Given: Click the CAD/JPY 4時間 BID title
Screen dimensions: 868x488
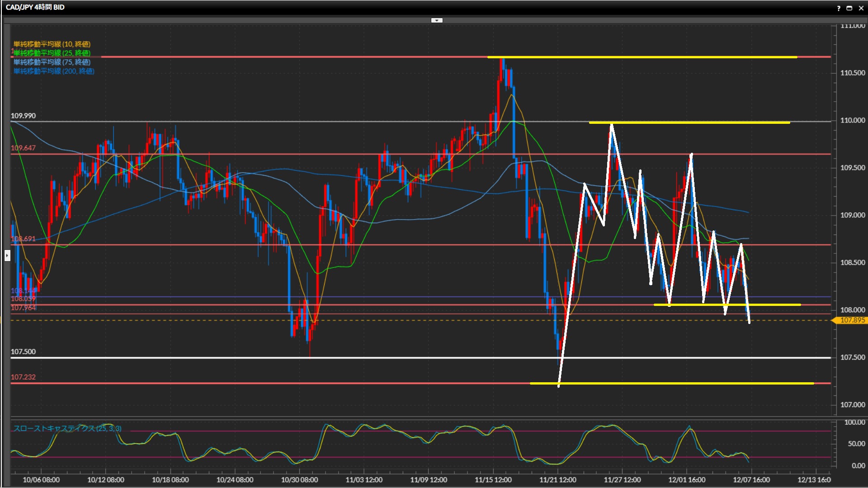Looking at the screenshot, I should click(x=35, y=7).
